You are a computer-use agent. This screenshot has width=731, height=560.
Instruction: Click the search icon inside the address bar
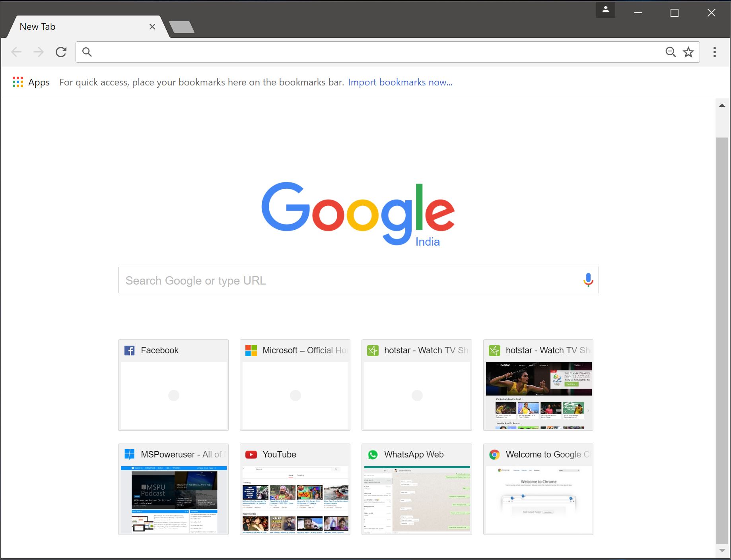point(87,52)
